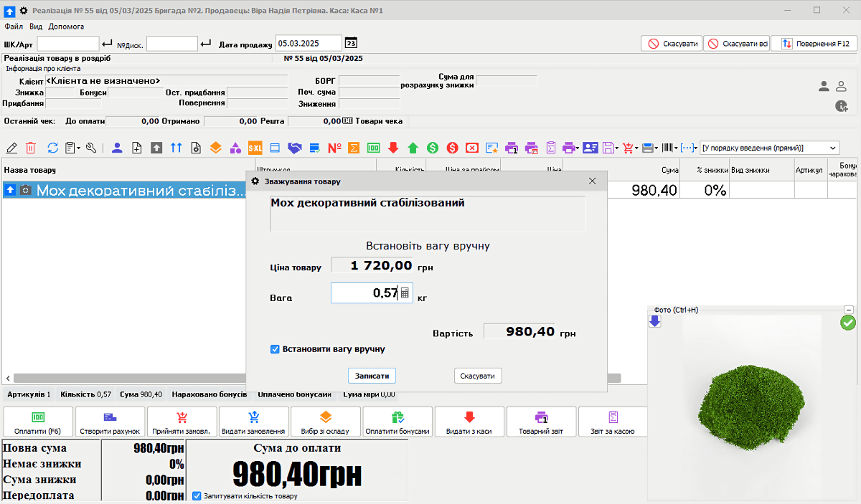
Task: Expand the barcode icon dropdown arrow
Action: 677,148
